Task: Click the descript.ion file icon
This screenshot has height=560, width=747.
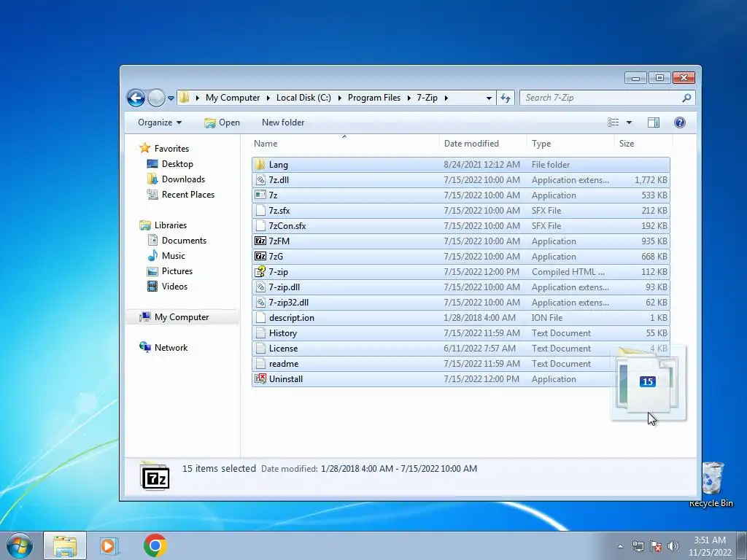Action: (x=260, y=318)
